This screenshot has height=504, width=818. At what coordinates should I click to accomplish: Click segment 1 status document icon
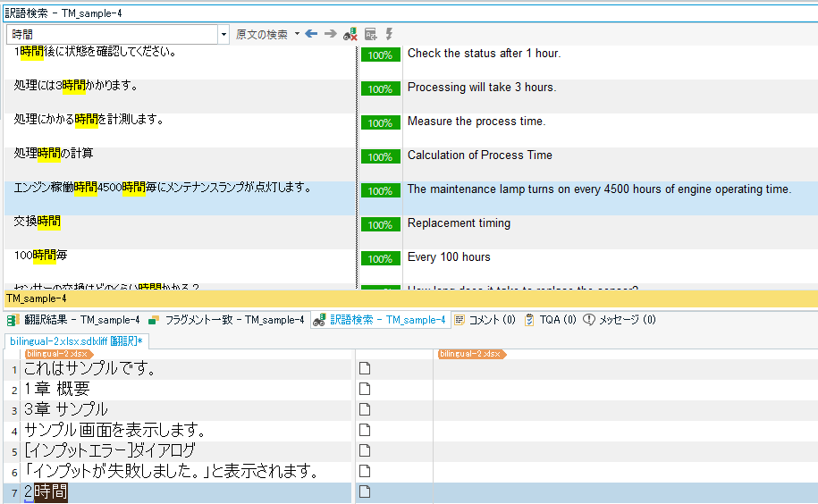click(364, 368)
